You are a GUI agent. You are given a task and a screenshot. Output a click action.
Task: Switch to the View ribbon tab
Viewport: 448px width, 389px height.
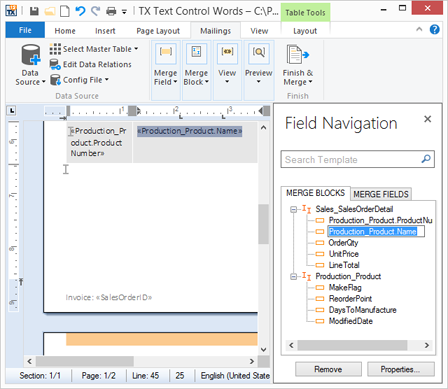click(259, 31)
